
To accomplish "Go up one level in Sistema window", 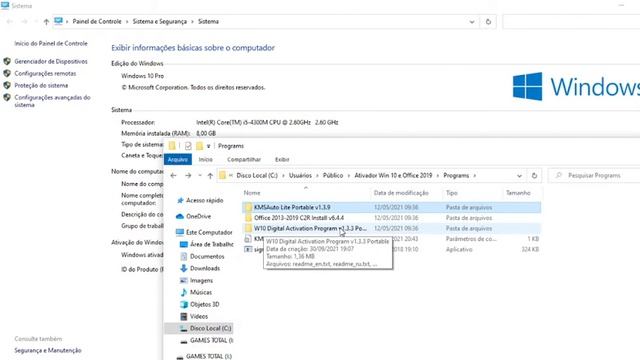I will (x=46, y=22).
